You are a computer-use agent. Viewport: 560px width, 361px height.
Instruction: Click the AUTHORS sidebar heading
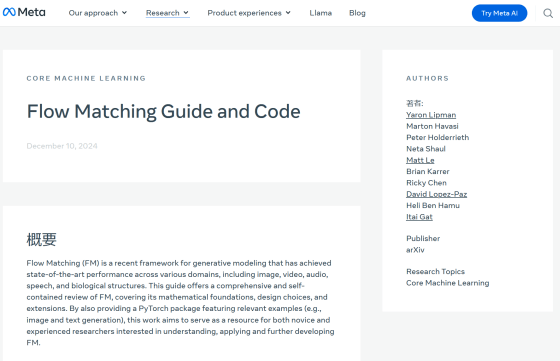point(427,78)
